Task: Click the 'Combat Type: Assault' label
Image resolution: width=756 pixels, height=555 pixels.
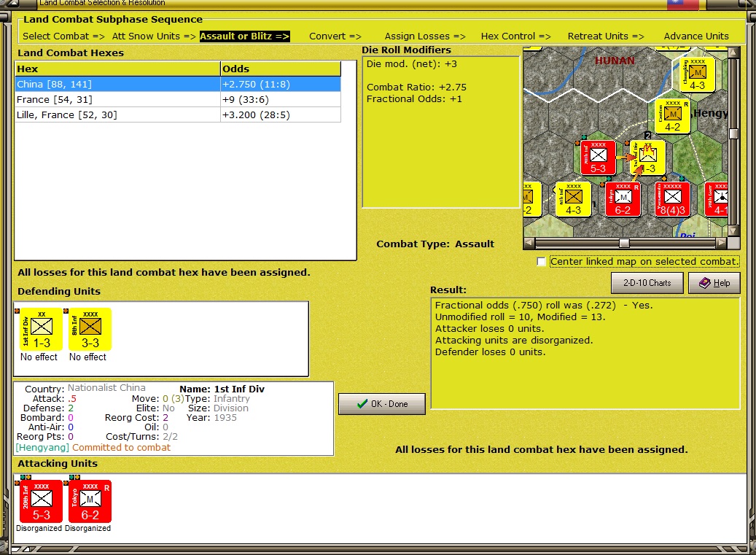Action: 435,244
